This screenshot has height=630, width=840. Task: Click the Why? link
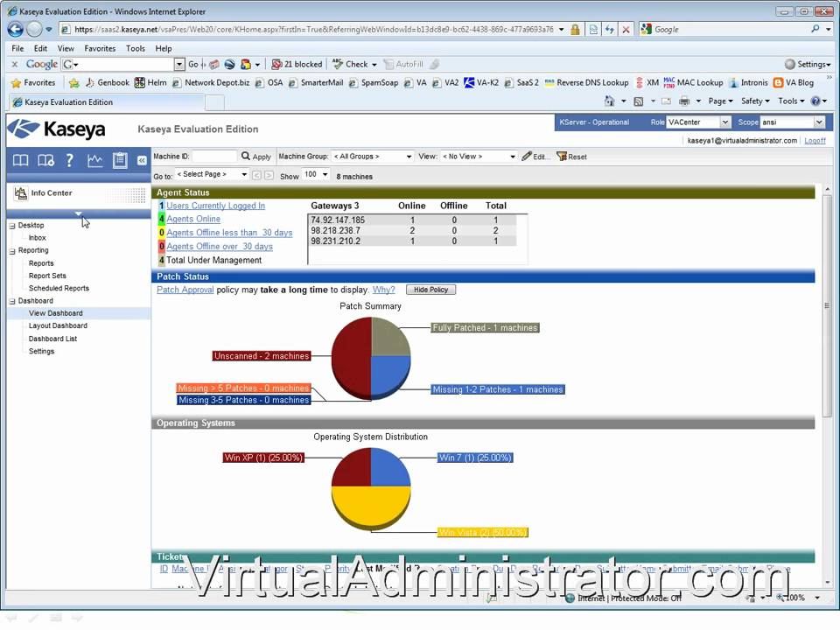[383, 290]
